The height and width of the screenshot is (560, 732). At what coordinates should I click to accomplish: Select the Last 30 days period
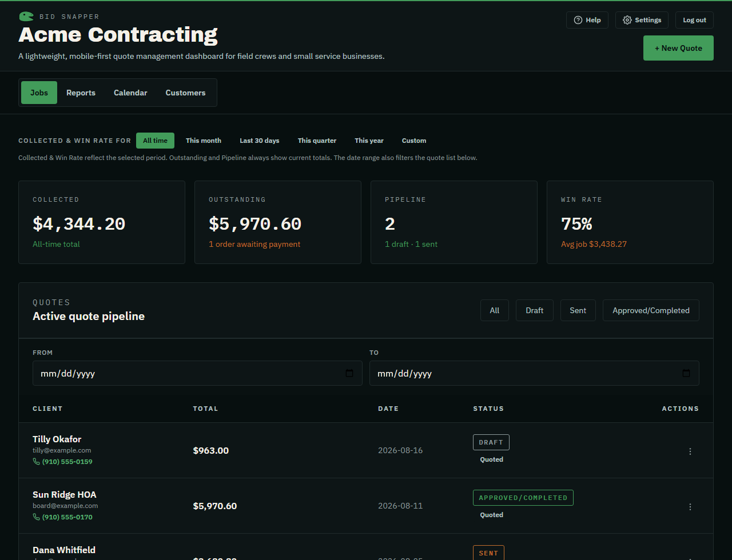point(260,141)
